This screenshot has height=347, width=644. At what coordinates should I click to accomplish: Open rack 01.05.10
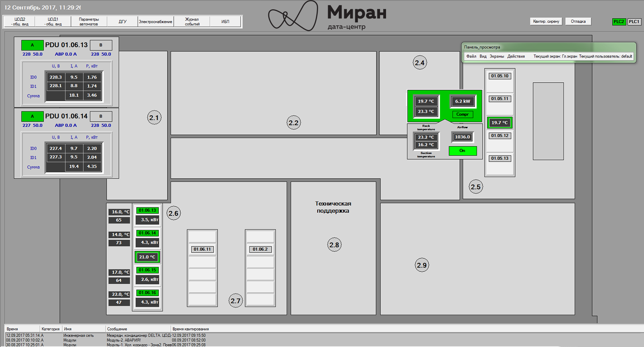[500, 76]
